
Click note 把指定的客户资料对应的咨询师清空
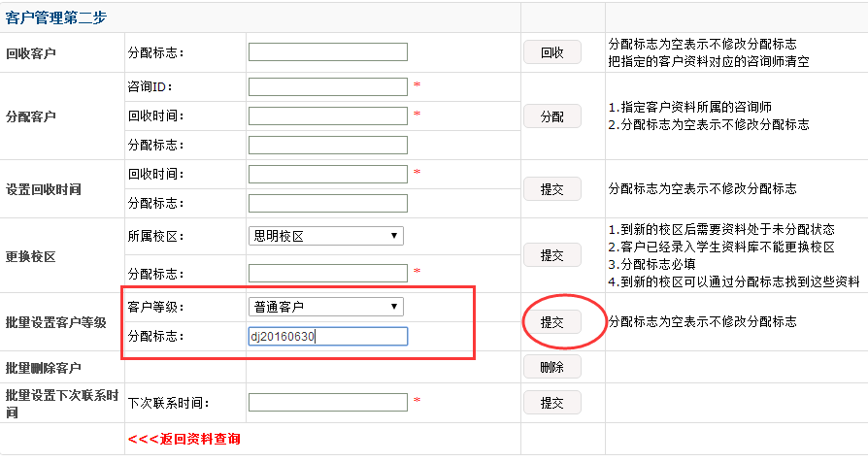(x=709, y=61)
